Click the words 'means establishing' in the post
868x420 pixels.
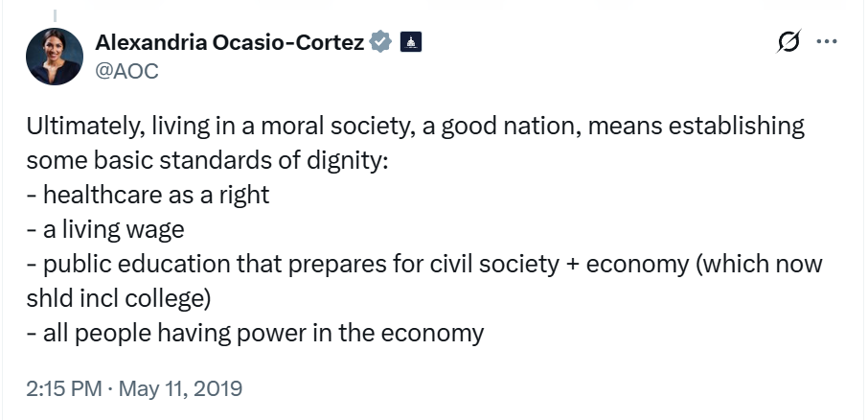(x=696, y=127)
